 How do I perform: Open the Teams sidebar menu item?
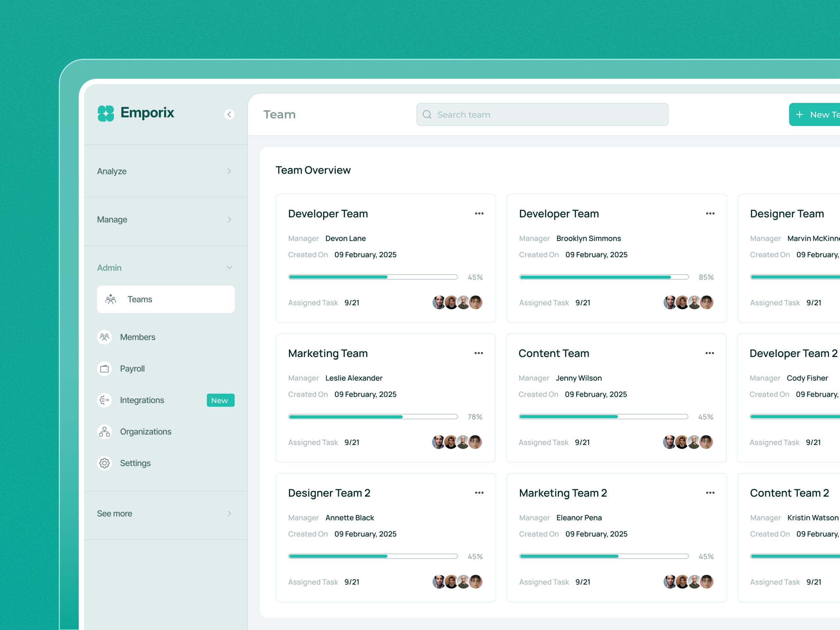coord(140,299)
